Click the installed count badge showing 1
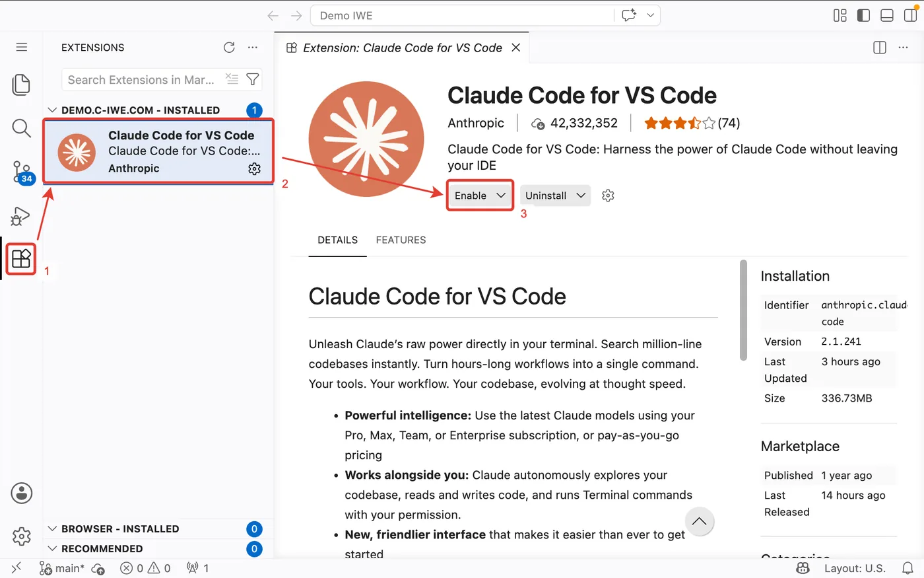This screenshot has height=578, width=924. (x=254, y=110)
